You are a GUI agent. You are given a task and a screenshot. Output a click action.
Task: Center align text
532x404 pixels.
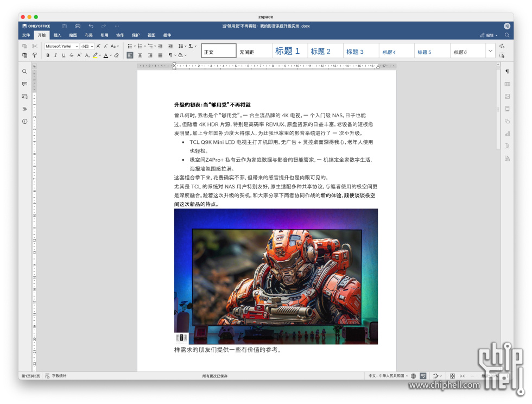tap(140, 55)
